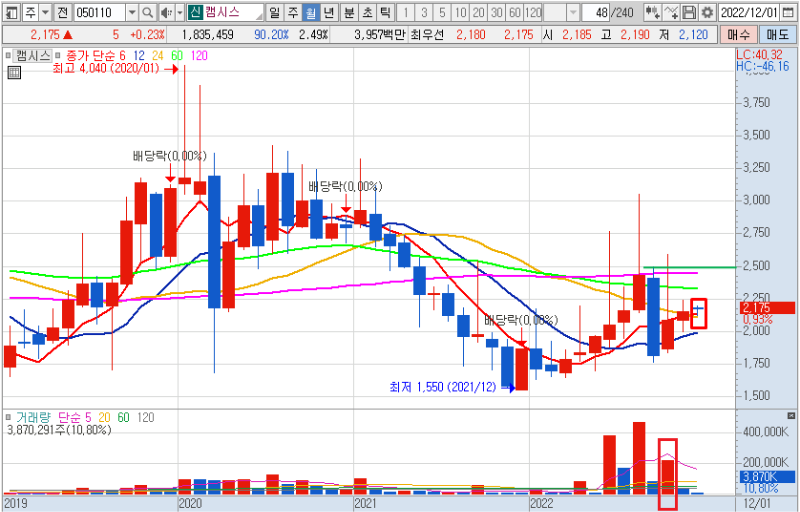The height and width of the screenshot is (512, 800).
Task: Open dropdown arrow next to speaker icon
Action: 180,12
